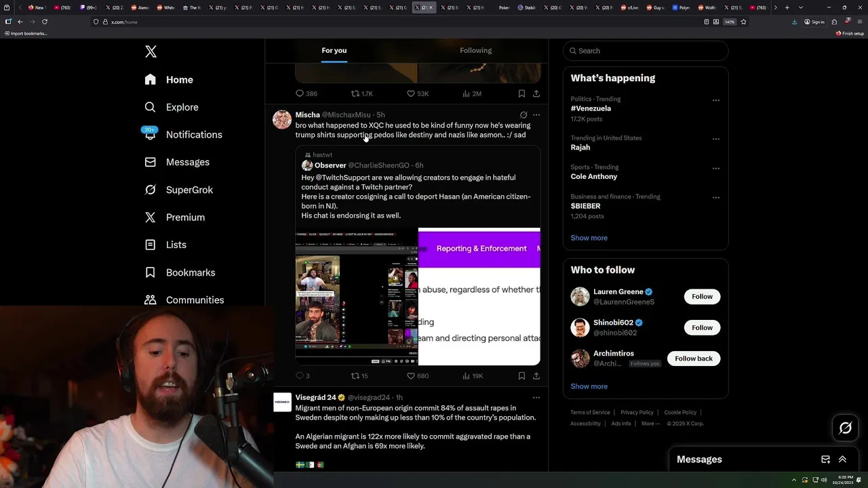Image resolution: width=868 pixels, height=488 pixels.
Task: Open the Reporting & Enforcement image
Action: 479,297
